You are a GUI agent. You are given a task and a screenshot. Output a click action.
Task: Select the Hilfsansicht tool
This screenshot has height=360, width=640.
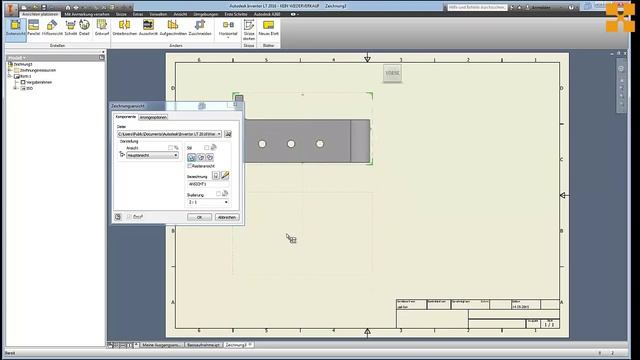52,29
